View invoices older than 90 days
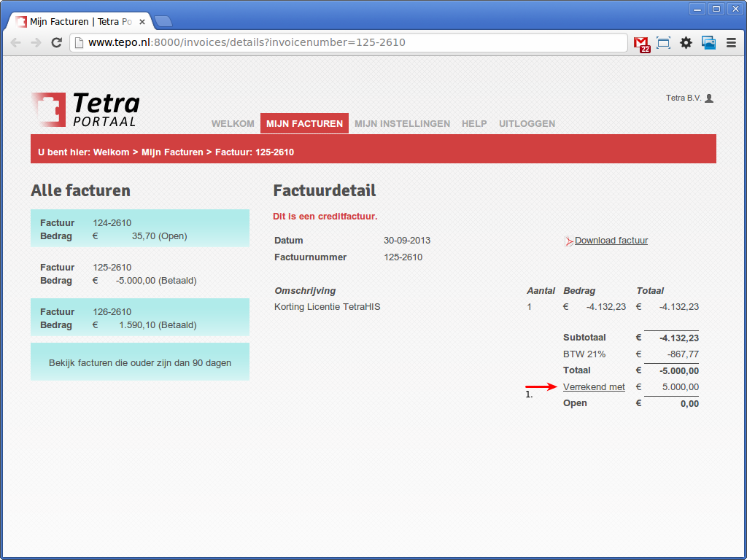Viewport: 747px width, 560px height. point(140,362)
